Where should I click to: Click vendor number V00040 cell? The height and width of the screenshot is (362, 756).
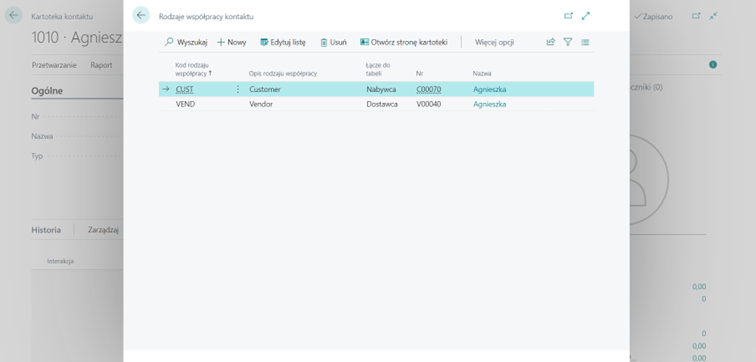(429, 104)
